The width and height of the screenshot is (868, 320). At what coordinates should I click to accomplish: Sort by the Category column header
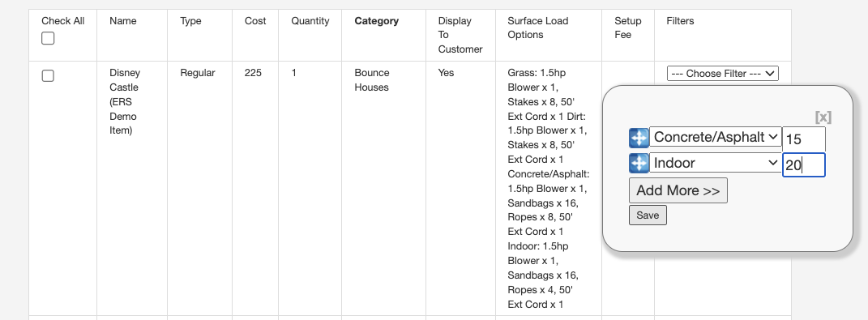click(x=376, y=21)
